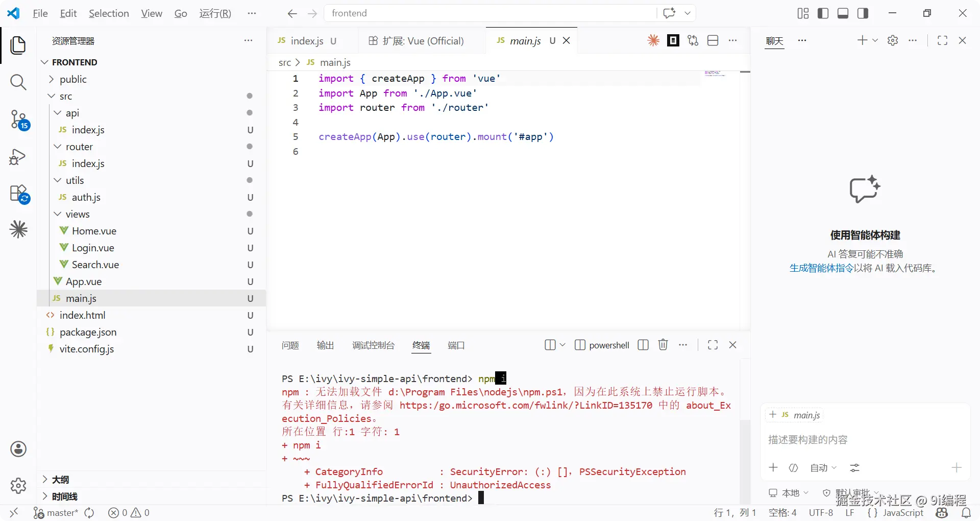This screenshot has width=980, height=521.
Task: Click the master* branch in status bar
Action: [56, 513]
